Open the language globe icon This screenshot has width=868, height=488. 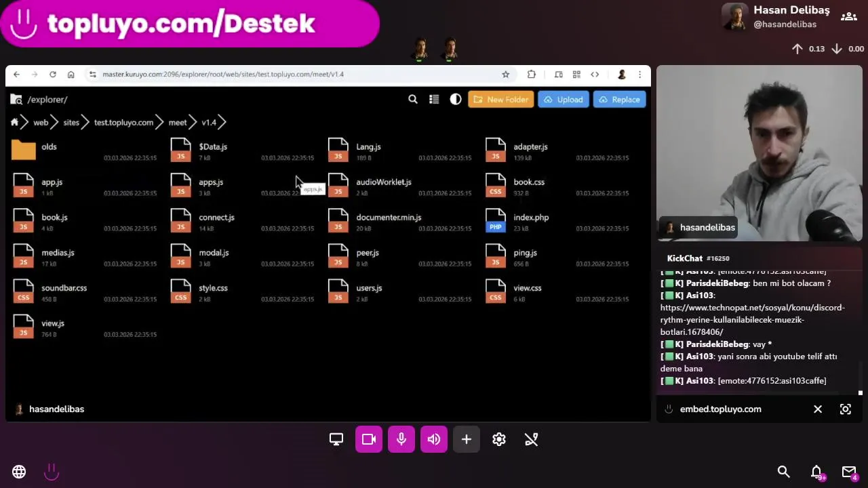pos(19,472)
